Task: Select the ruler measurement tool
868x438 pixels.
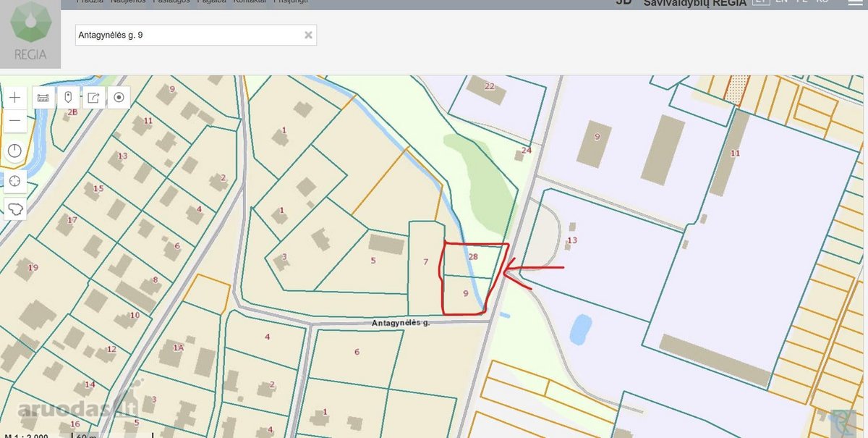Action: point(43,97)
